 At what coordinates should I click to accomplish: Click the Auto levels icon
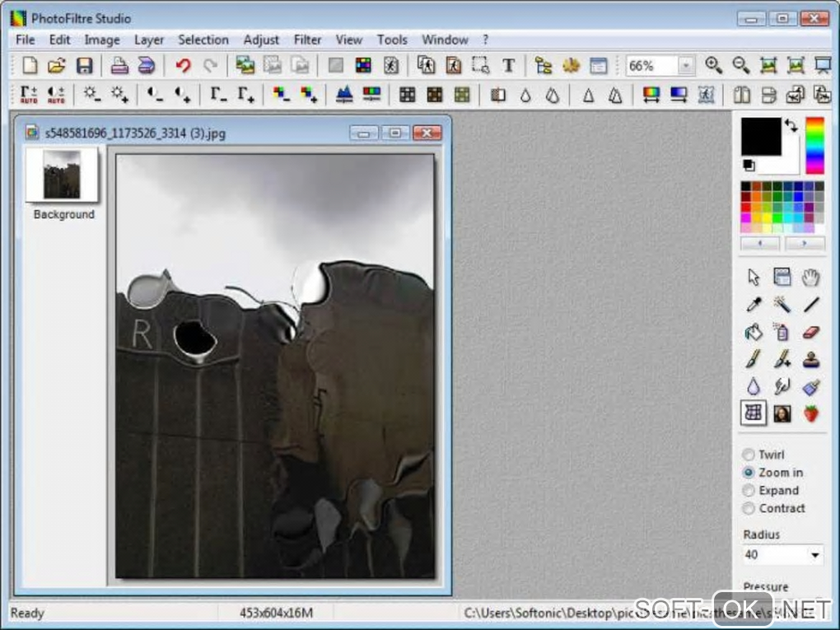pos(28,95)
